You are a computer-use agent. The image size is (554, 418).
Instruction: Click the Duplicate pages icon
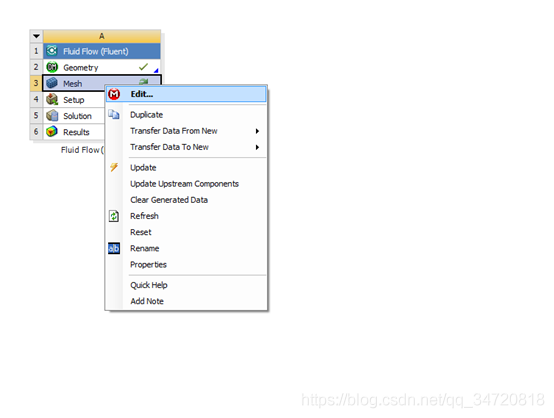click(x=114, y=114)
